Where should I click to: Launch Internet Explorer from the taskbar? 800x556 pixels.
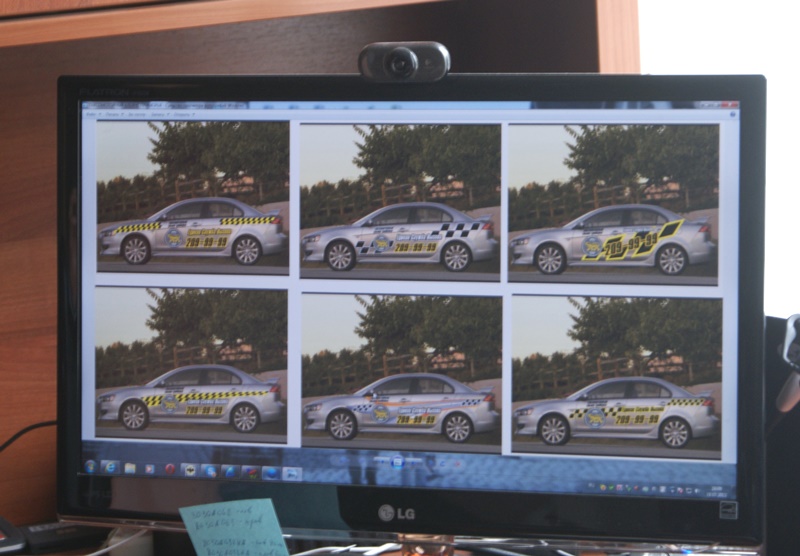click(110, 467)
